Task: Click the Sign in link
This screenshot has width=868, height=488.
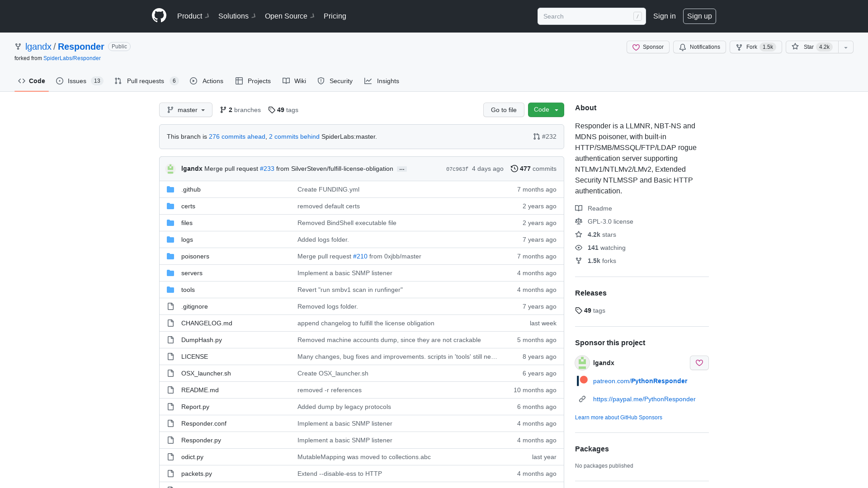Action: pos(665,16)
